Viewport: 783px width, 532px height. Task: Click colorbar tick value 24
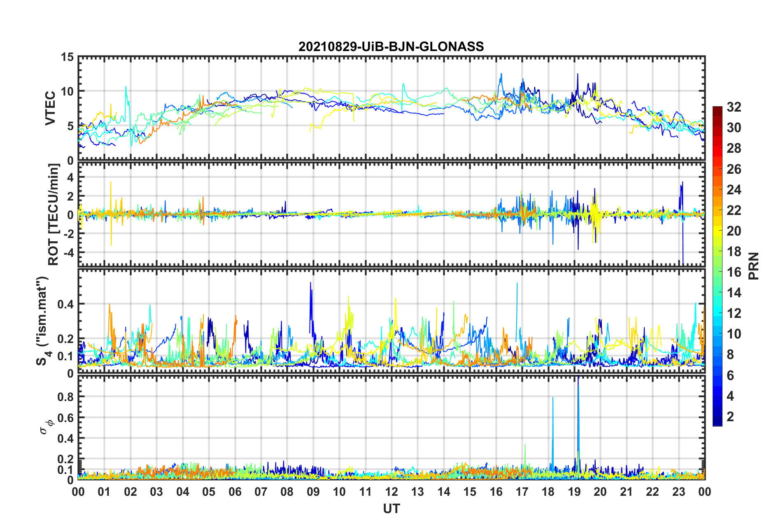point(734,189)
